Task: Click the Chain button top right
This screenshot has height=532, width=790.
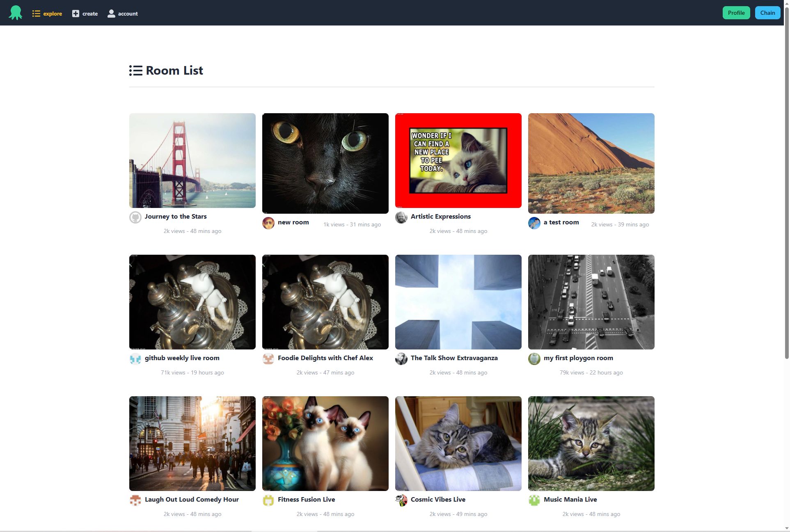Action: (x=767, y=12)
